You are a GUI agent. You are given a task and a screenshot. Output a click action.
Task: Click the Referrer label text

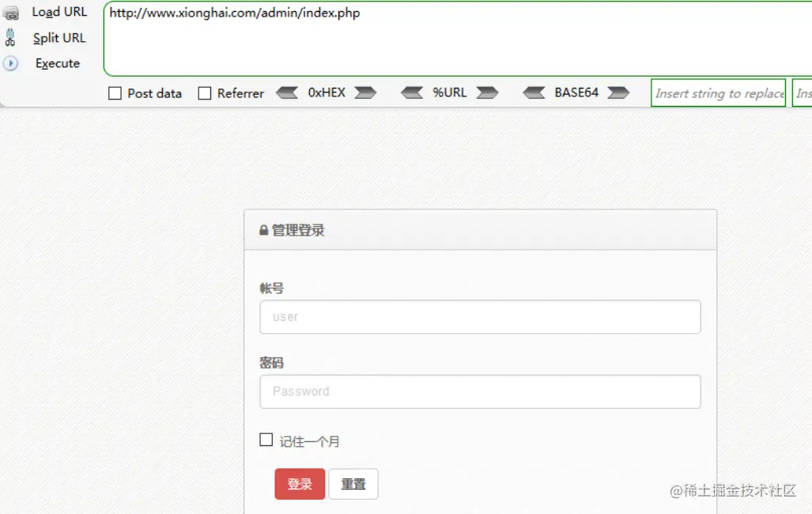pyautogui.click(x=240, y=94)
